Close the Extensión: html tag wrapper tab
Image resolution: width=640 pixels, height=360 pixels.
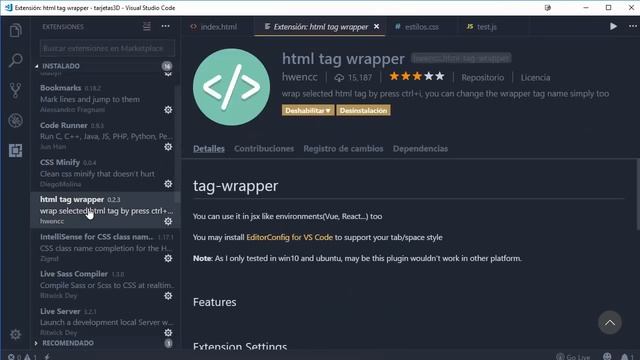tap(376, 27)
